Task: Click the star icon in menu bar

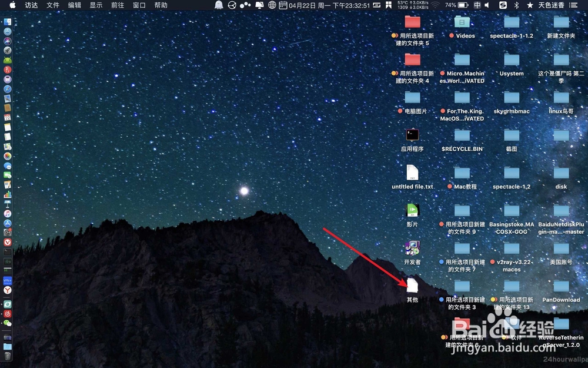Action: (530, 5)
